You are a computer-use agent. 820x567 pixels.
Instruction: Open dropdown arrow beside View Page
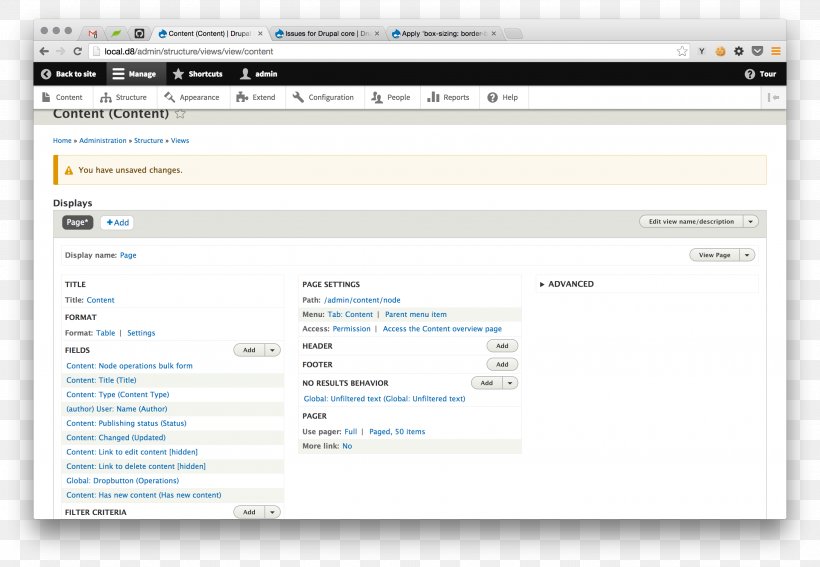pos(747,255)
